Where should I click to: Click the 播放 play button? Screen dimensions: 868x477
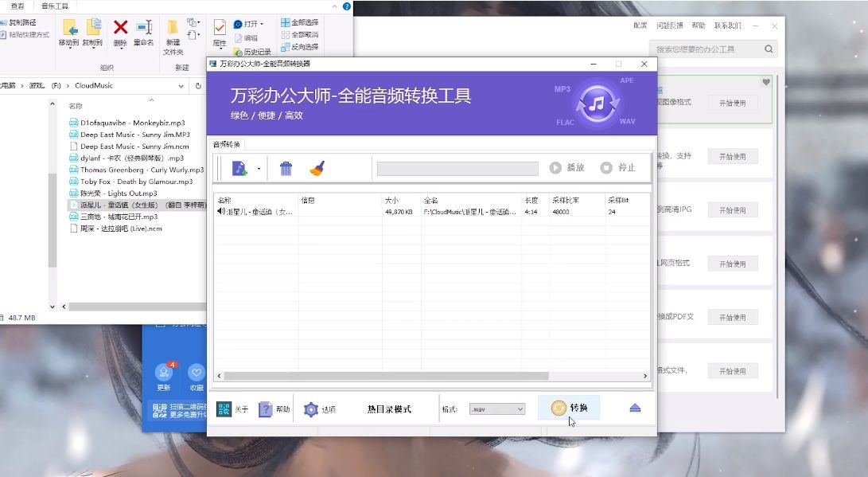coord(566,167)
